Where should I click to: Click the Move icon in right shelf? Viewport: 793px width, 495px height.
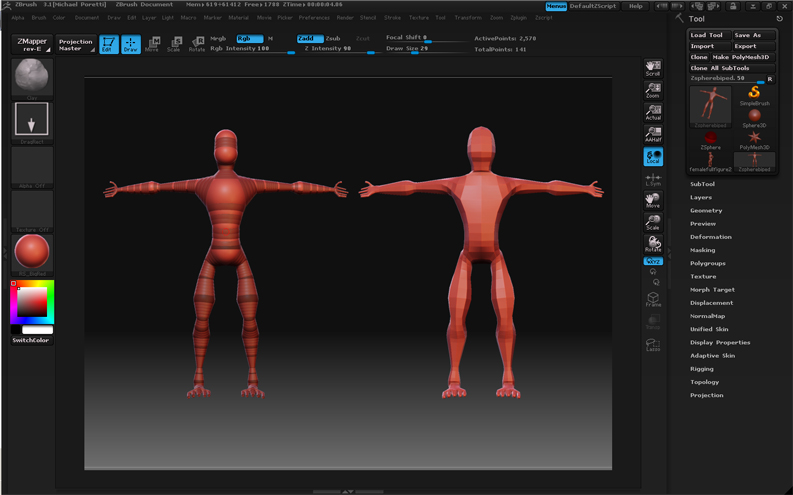coord(653,201)
